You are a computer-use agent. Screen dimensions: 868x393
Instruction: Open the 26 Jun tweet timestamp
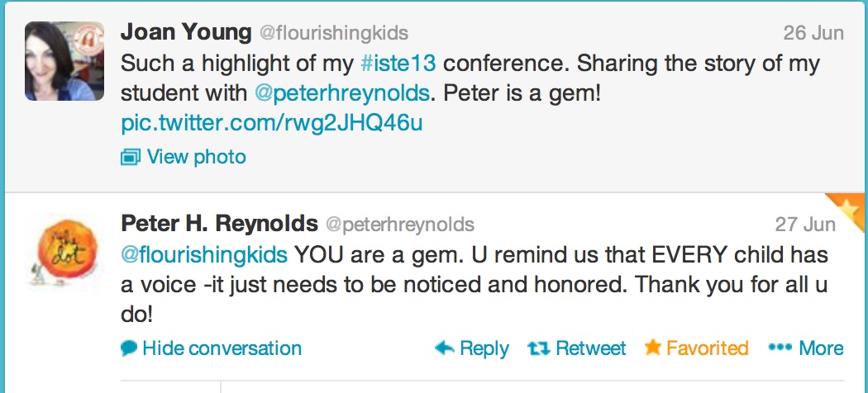click(813, 34)
